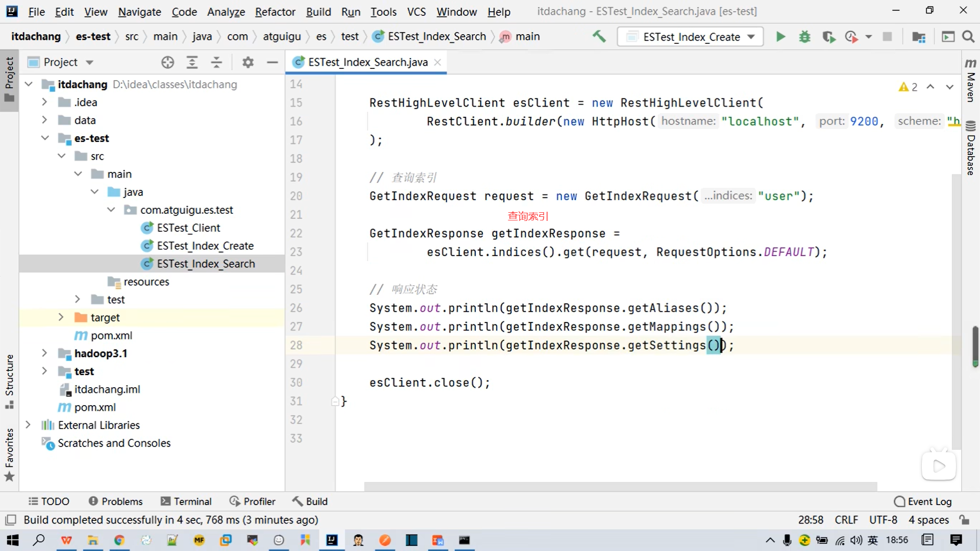Open the Refactor menu
980x551 pixels.
275,11
